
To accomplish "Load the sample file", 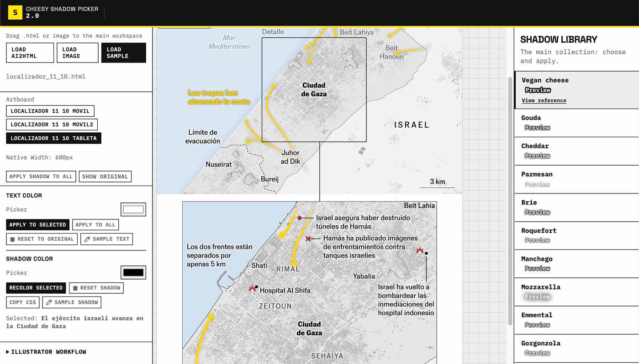I will point(124,53).
